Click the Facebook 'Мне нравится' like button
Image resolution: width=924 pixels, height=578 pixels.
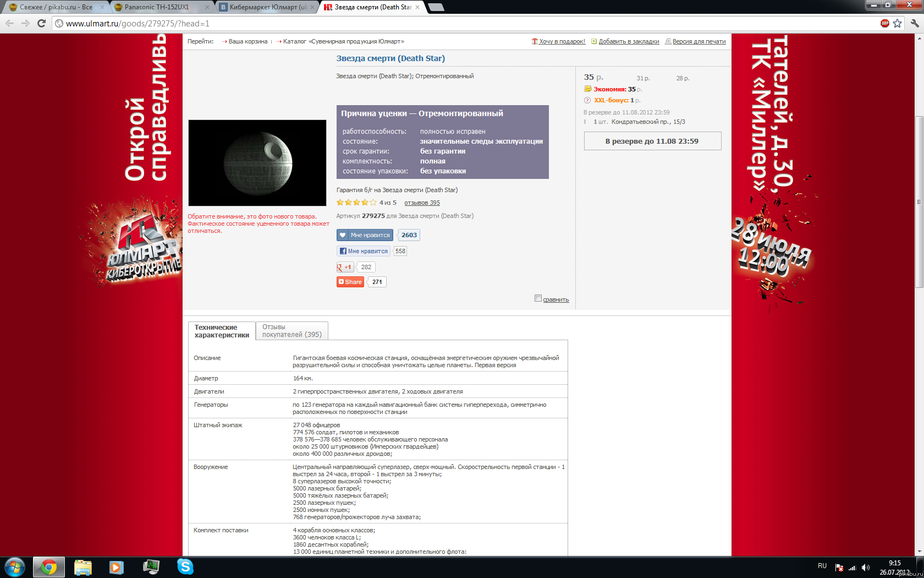pos(364,251)
